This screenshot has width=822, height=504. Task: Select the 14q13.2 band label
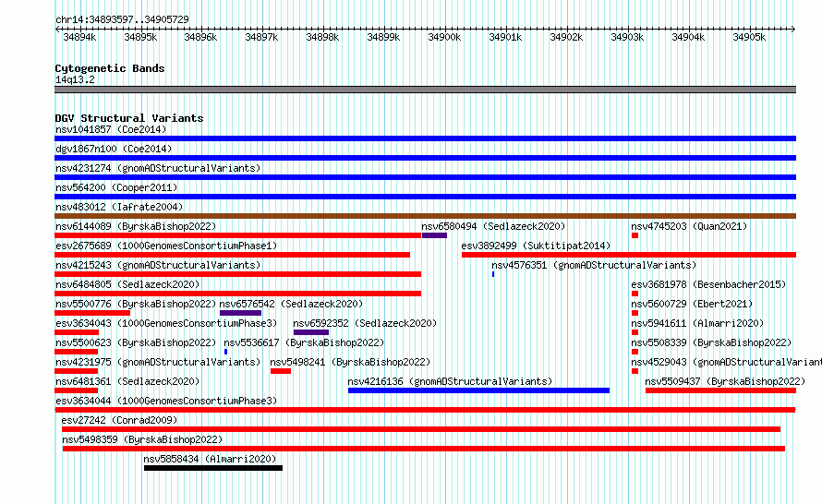pos(75,79)
